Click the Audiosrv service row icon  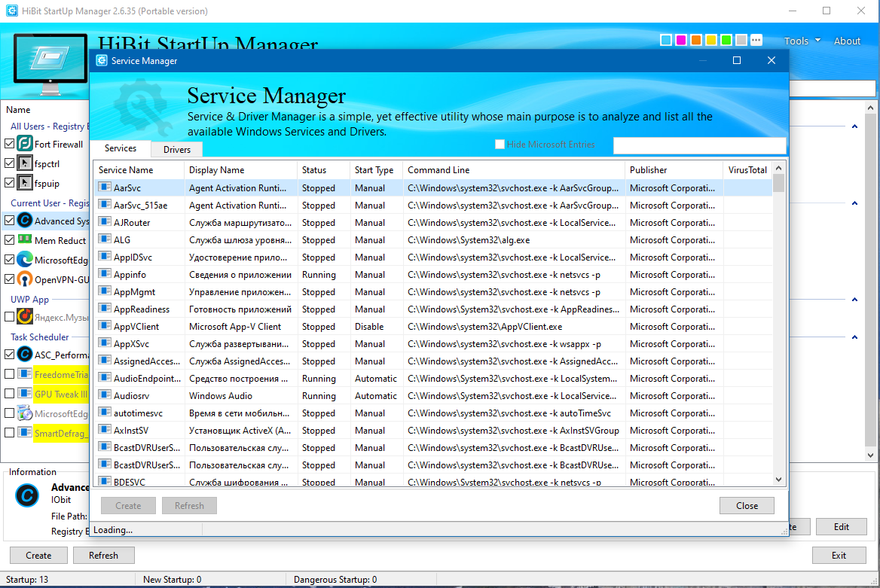coord(105,395)
